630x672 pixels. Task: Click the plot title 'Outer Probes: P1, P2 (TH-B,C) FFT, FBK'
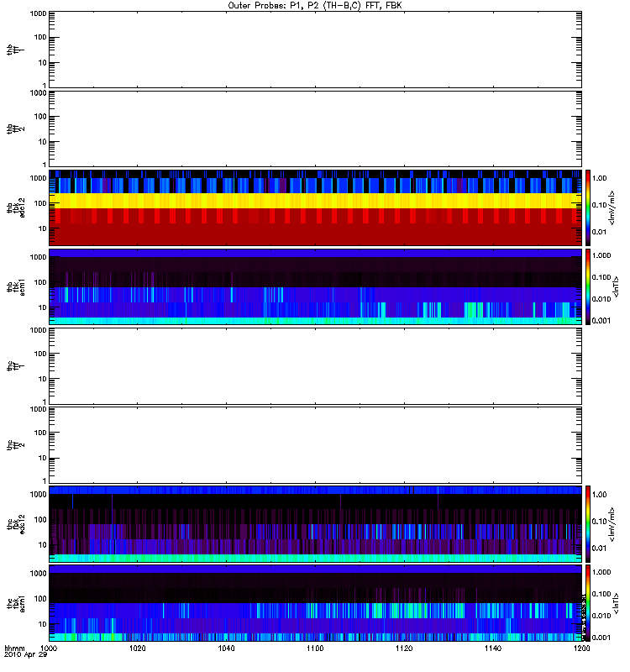(315, 6)
